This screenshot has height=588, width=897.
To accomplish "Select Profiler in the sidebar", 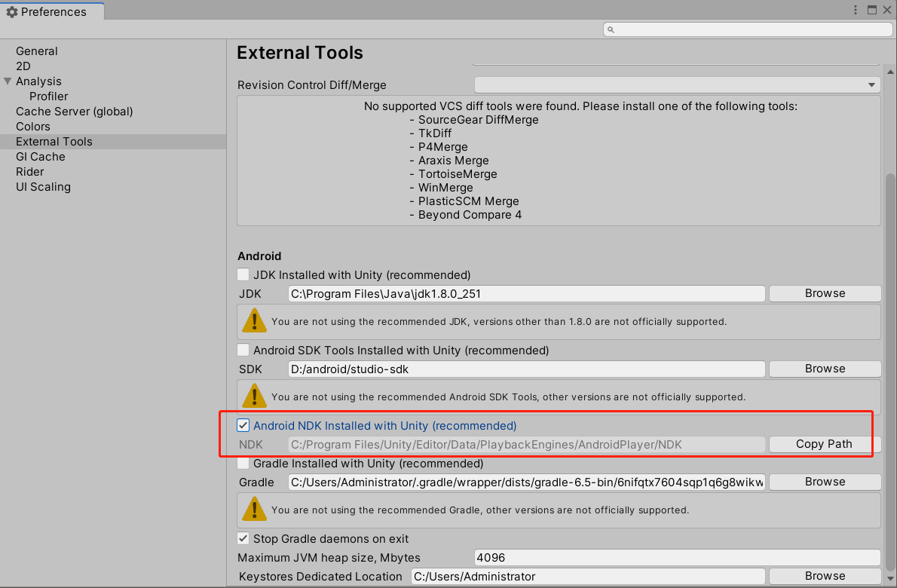I will 49,96.
